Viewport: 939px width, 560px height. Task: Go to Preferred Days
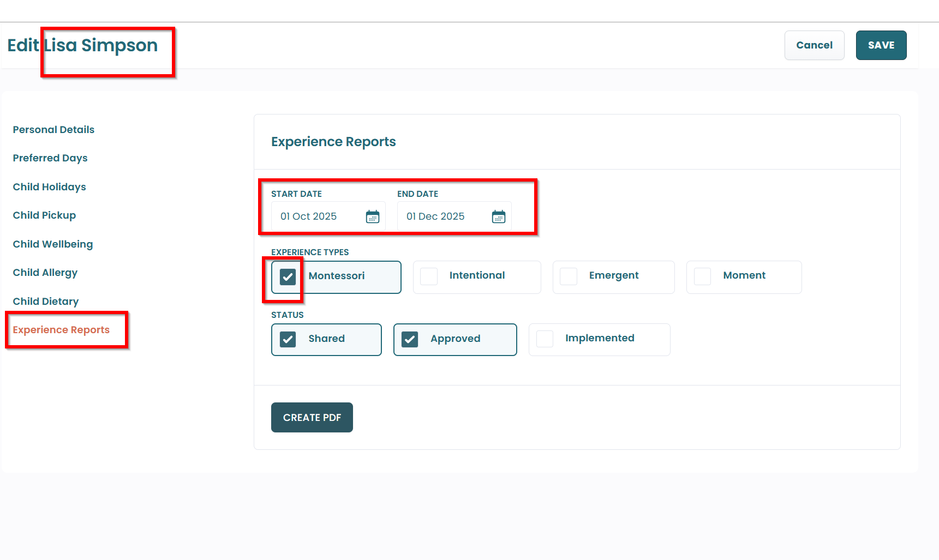point(50,158)
